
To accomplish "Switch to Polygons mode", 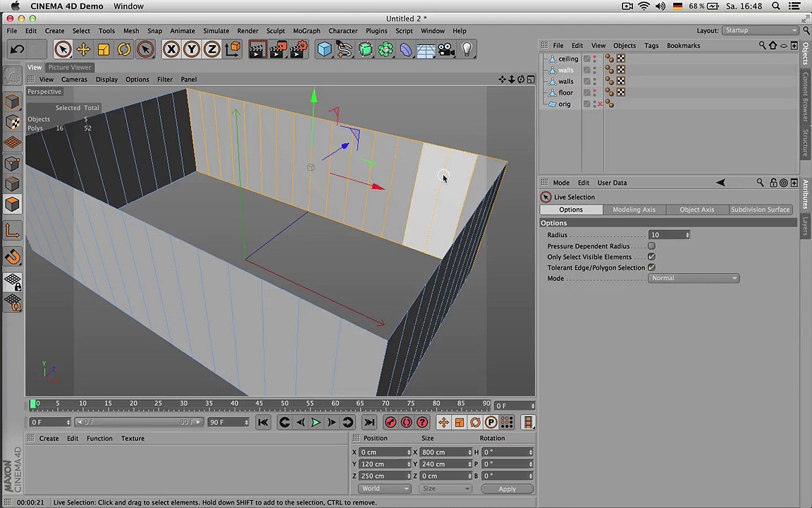I will click(x=13, y=205).
